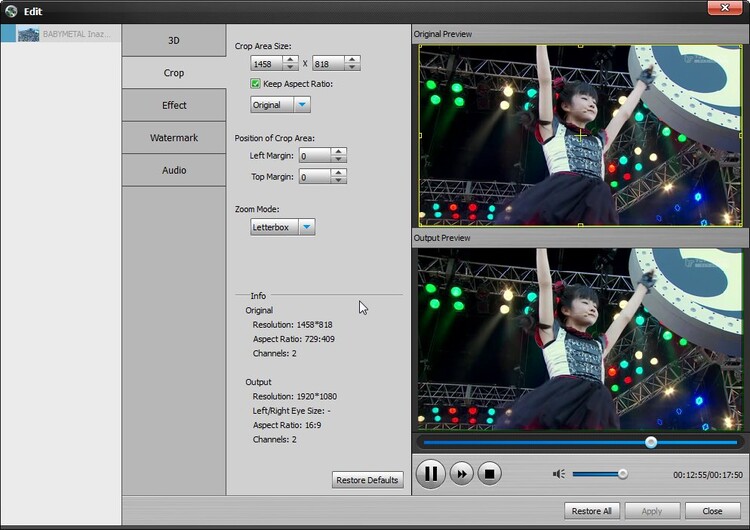Screen dimensions: 750x530
Task: Decrease crop width with down arrow
Action: click(x=290, y=67)
